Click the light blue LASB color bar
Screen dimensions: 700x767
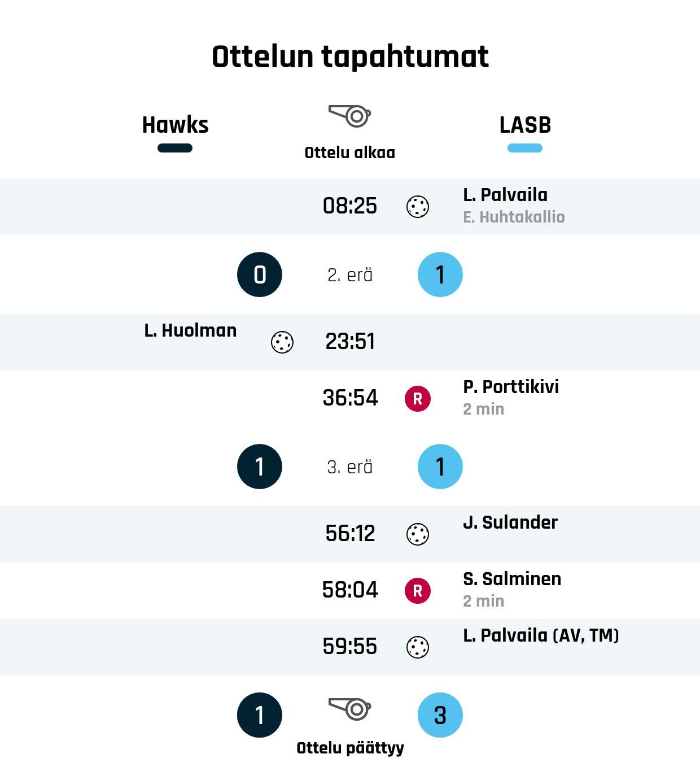point(525,148)
